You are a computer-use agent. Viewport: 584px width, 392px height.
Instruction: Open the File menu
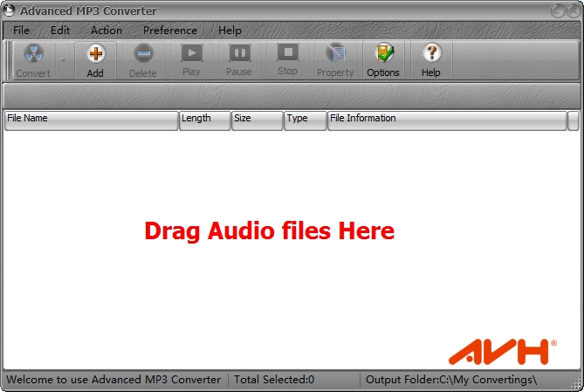21,31
